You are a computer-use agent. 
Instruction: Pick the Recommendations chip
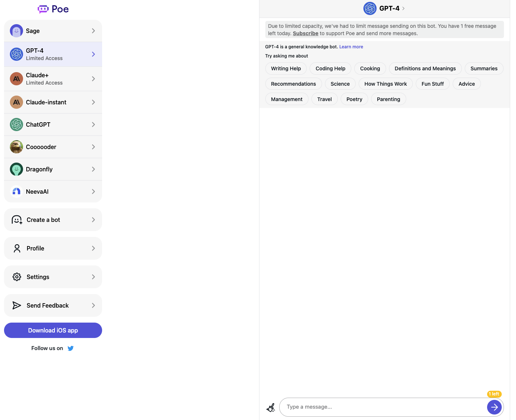(x=293, y=84)
